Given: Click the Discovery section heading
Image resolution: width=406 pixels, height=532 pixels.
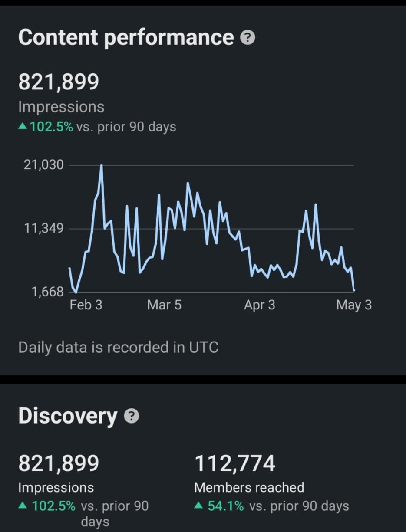Looking at the screenshot, I should tap(68, 416).
